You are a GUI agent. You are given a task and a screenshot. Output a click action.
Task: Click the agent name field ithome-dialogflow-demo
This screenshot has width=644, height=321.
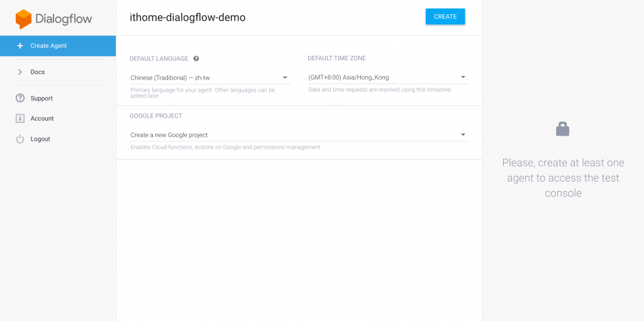[x=187, y=17]
